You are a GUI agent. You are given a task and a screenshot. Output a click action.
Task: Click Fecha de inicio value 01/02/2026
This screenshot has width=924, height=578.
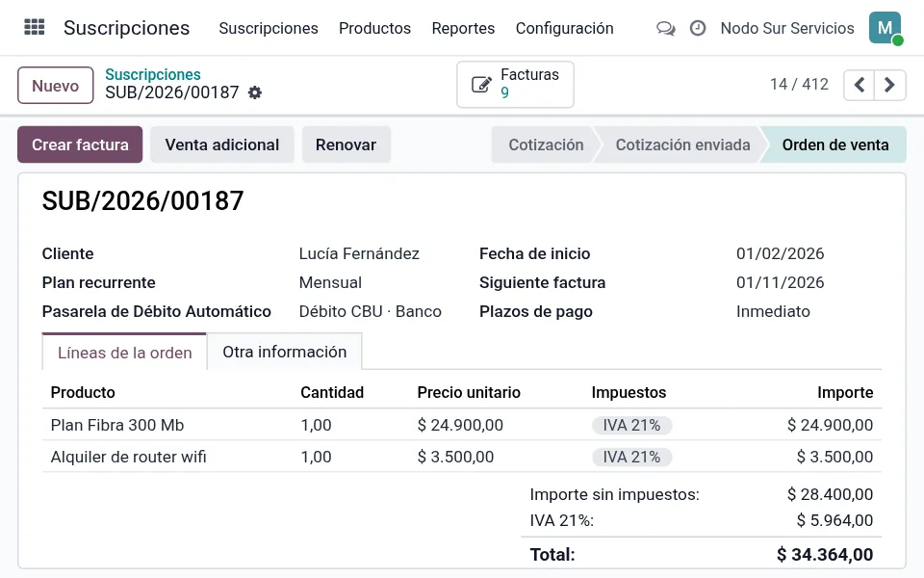(780, 253)
